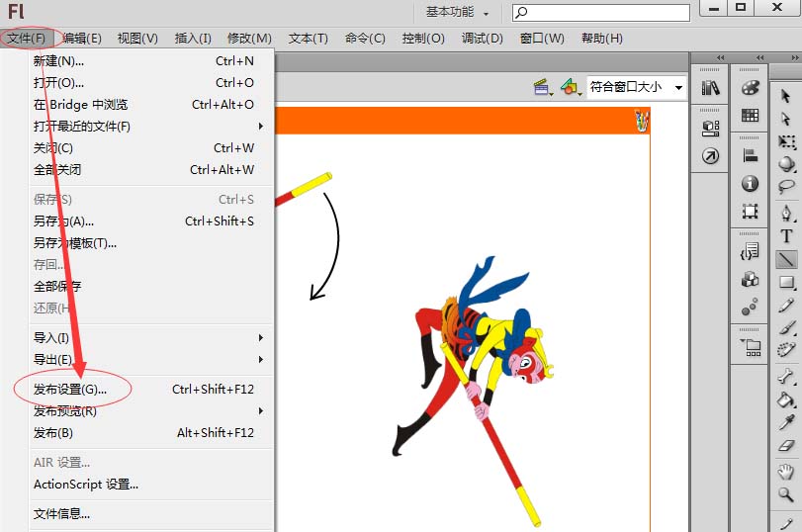Screen dimensions: 802x532
Task: Choose ActionScript 设置... menu entry
Action: [152, 485]
